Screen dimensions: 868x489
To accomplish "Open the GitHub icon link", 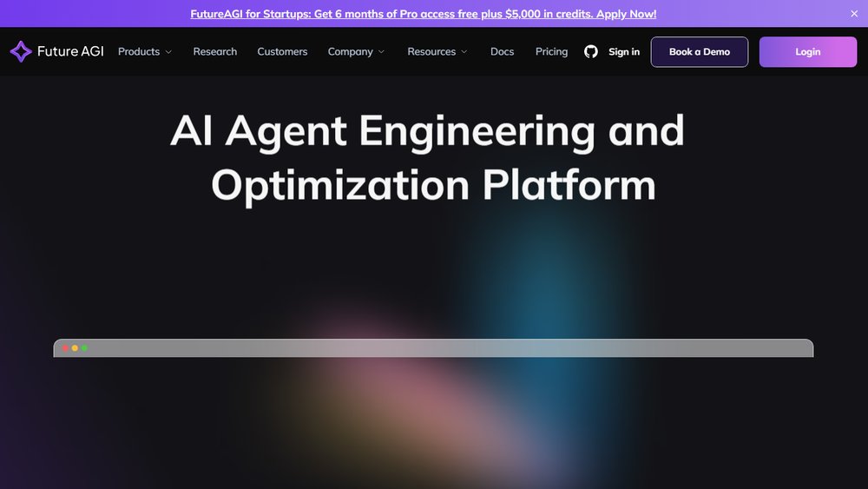I will pyautogui.click(x=590, y=51).
